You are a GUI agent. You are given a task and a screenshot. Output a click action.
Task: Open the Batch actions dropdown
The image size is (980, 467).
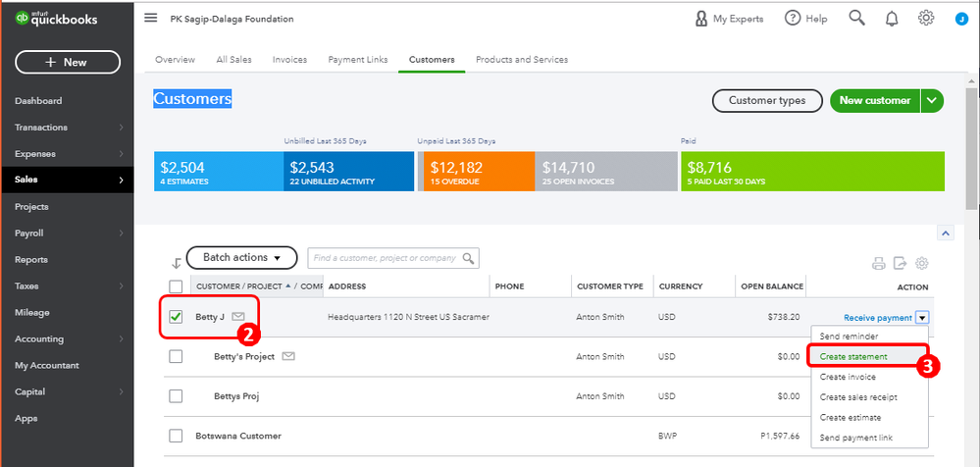coord(241,258)
